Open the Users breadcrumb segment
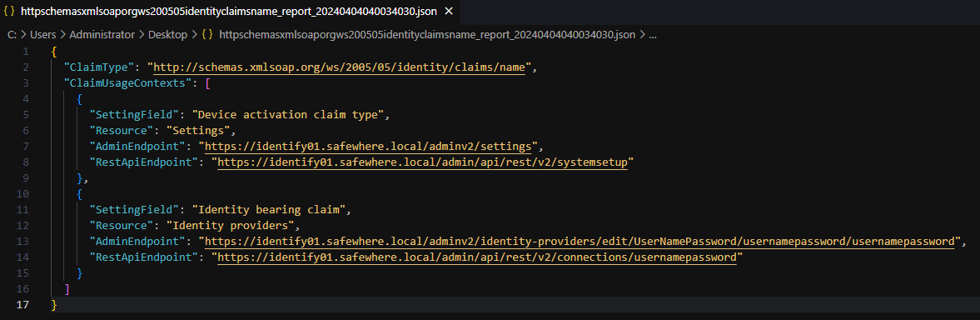Image resolution: width=980 pixels, height=320 pixels. [42, 34]
